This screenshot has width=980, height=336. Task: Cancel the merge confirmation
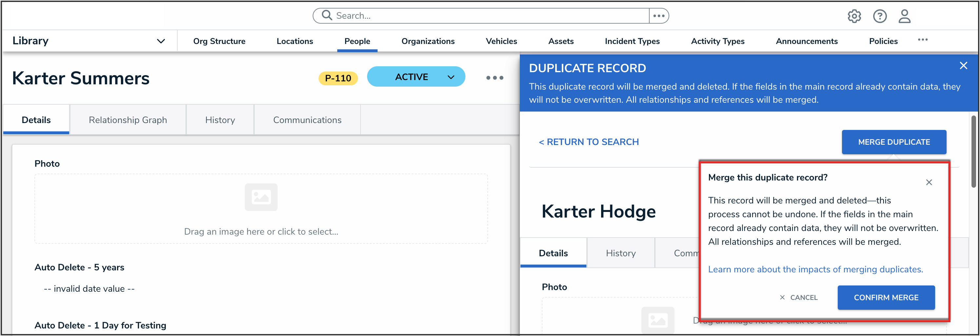coord(798,298)
